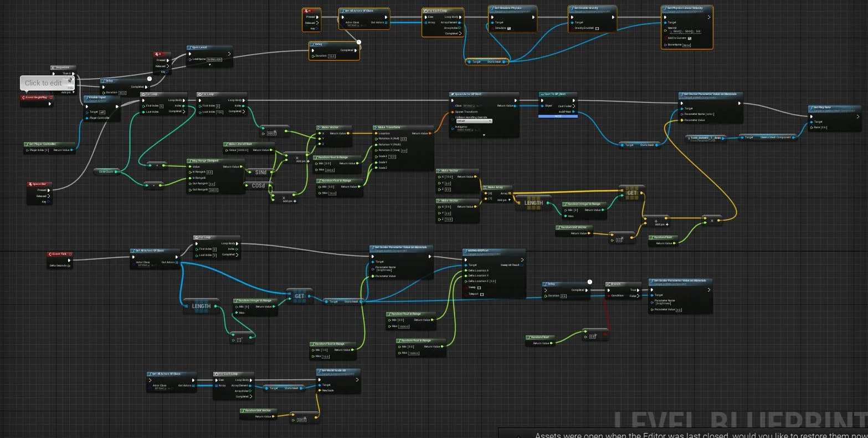Select the COSd math node
The width and height of the screenshot is (868, 438).
[258, 186]
